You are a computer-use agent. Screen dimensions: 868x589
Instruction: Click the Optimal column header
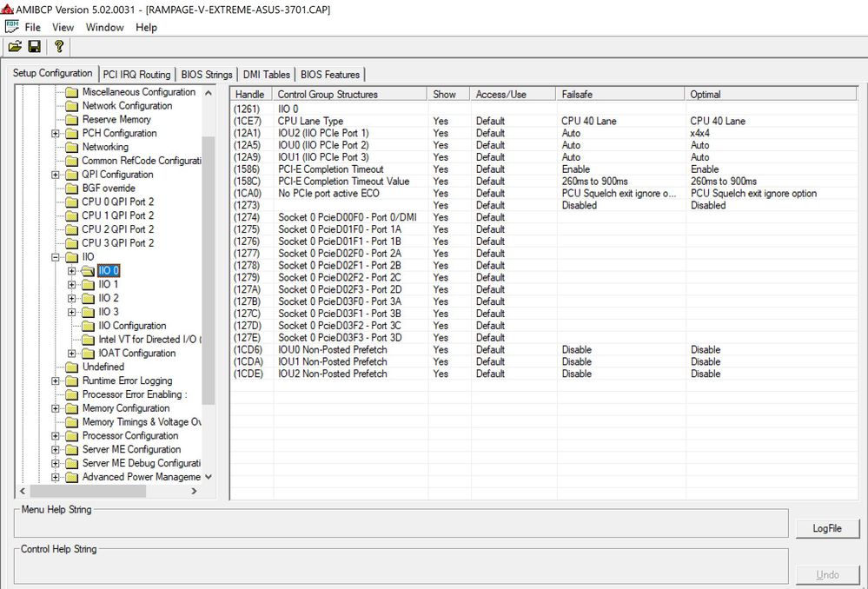click(x=772, y=94)
